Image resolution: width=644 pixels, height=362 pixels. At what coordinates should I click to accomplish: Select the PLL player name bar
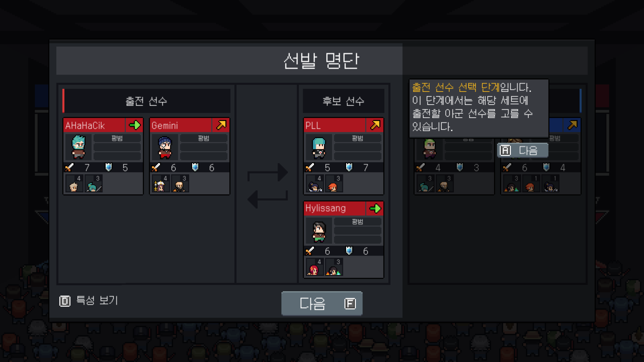click(x=335, y=125)
